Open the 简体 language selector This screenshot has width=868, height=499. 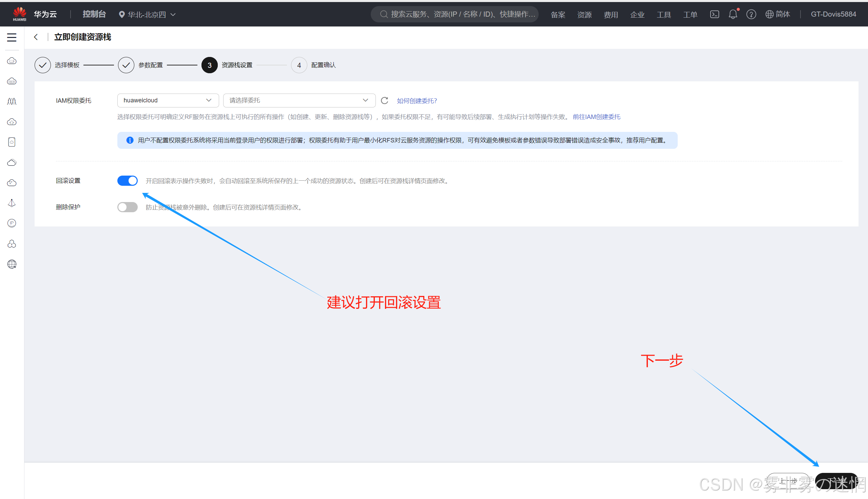click(x=778, y=14)
